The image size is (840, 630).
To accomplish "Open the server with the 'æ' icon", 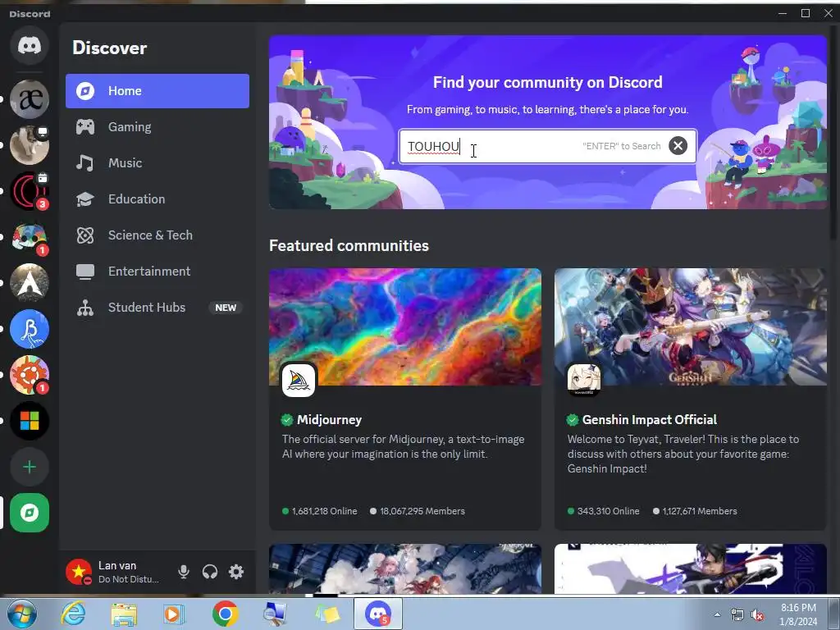I will [x=30, y=99].
